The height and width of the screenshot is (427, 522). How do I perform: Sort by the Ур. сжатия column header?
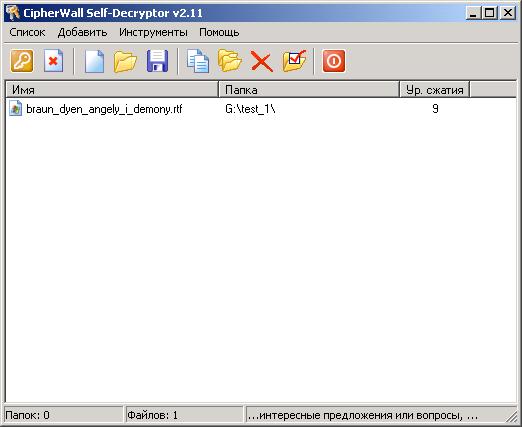click(435, 90)
